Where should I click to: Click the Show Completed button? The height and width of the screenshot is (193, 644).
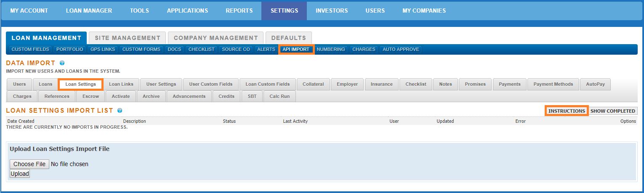click(613, 111)
